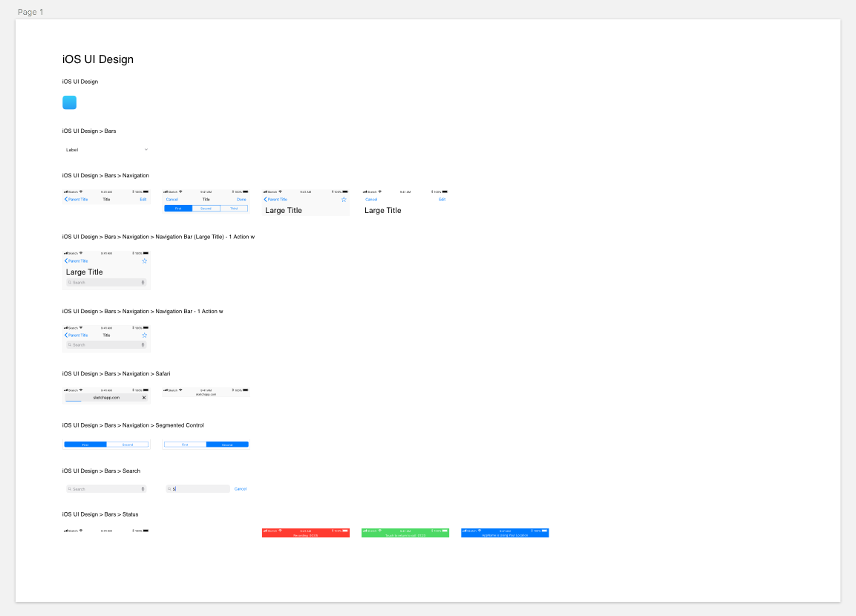Click back chevron in first Navigation bar with Title
Viewport: 856px width, 616px height.
click(66, 199)
